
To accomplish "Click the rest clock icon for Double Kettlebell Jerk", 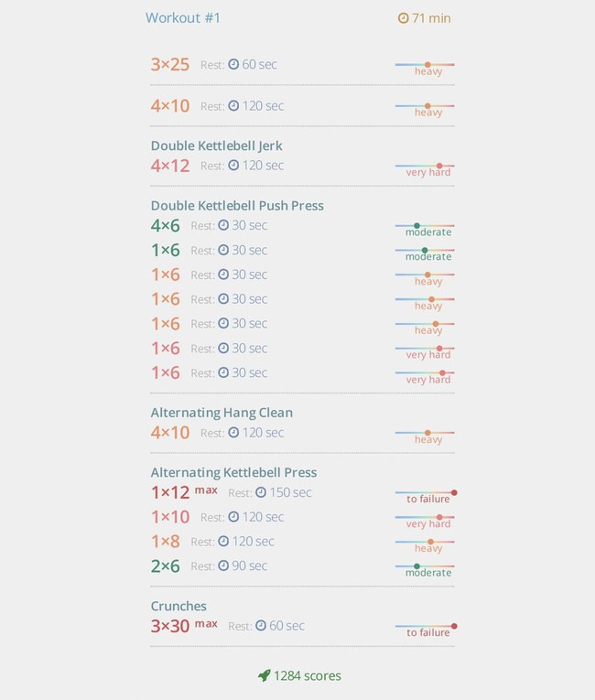I will click(x=233, y=166).
